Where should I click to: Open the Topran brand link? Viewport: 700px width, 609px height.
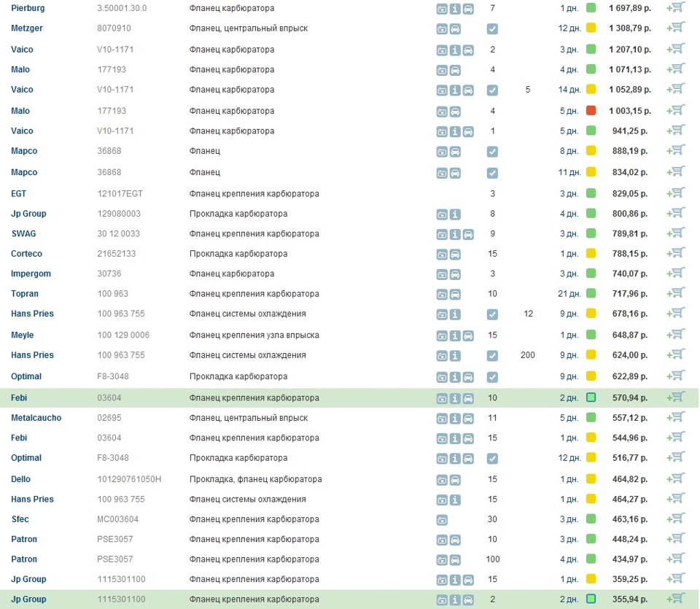click(25, 294)
